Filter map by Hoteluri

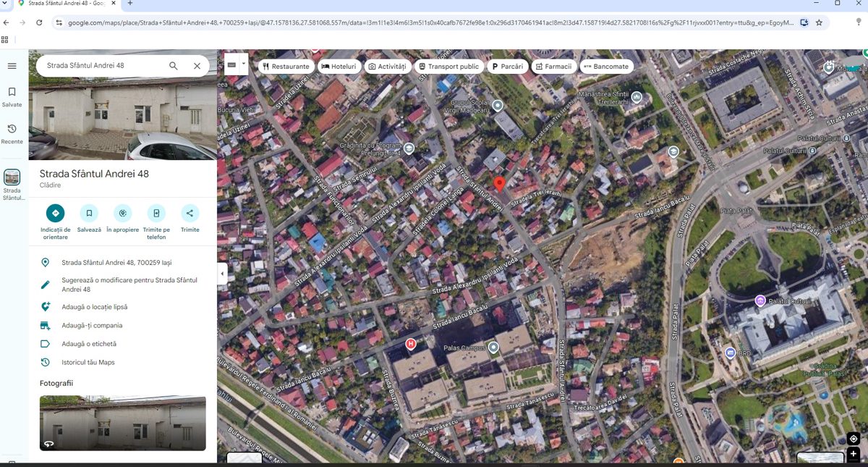339,66
